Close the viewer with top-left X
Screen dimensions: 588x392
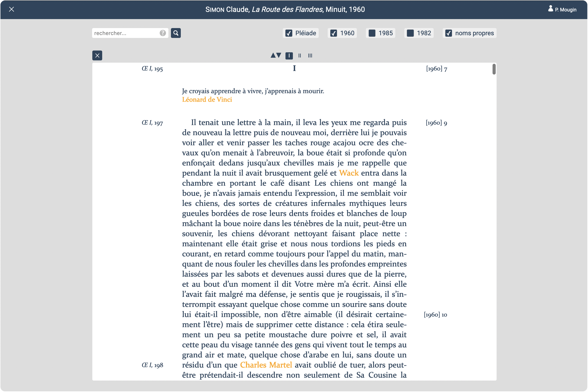[11, 9]
